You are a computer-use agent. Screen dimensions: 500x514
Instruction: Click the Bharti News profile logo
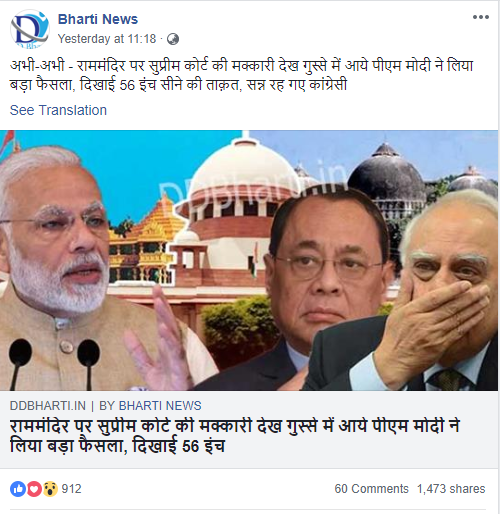(x=30, y=29)
